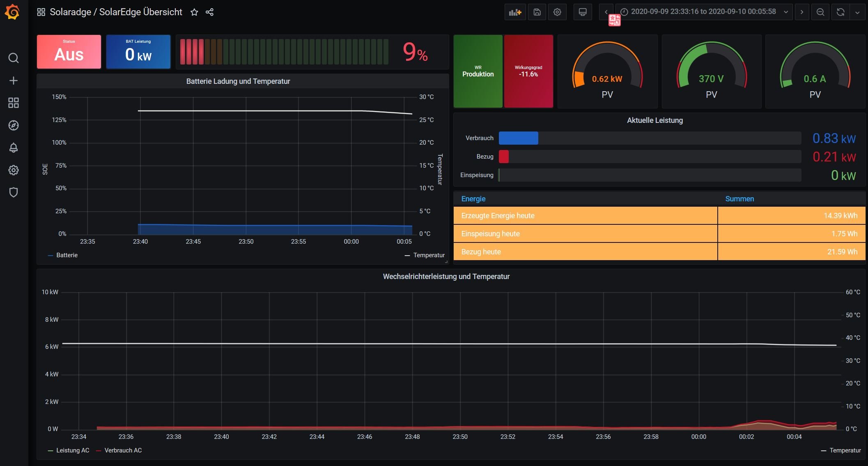Toggle the Verbrauch AC legend series
868x466 pixels.
click(123, 450)
